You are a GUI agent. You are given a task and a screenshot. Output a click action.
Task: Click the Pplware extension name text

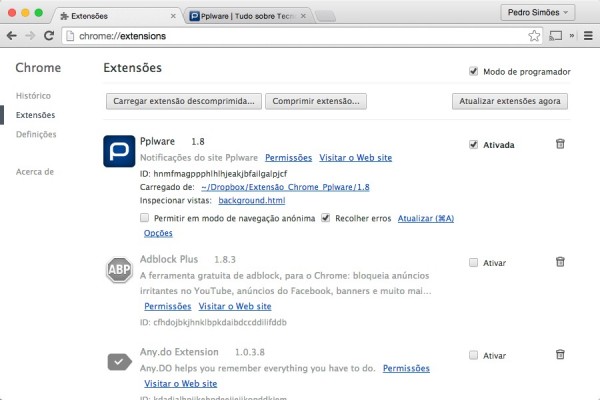tap(157, 141)
